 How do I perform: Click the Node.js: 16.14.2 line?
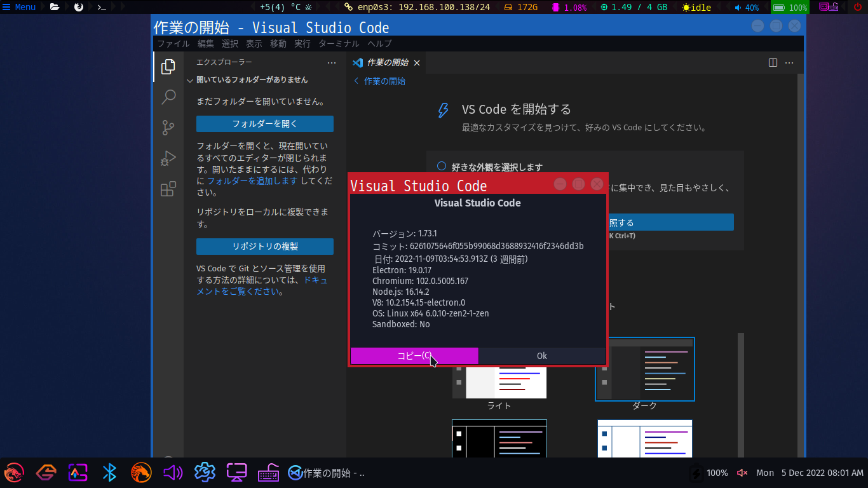pyautogui.click(x=401, y=292)
